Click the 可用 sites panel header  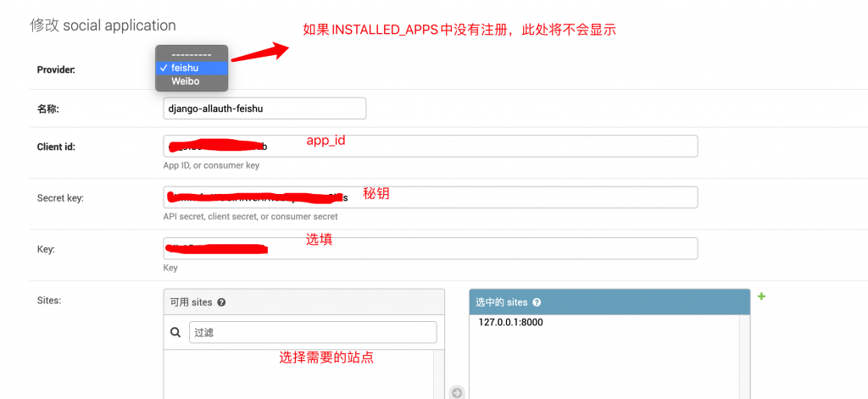click(303, 302)
